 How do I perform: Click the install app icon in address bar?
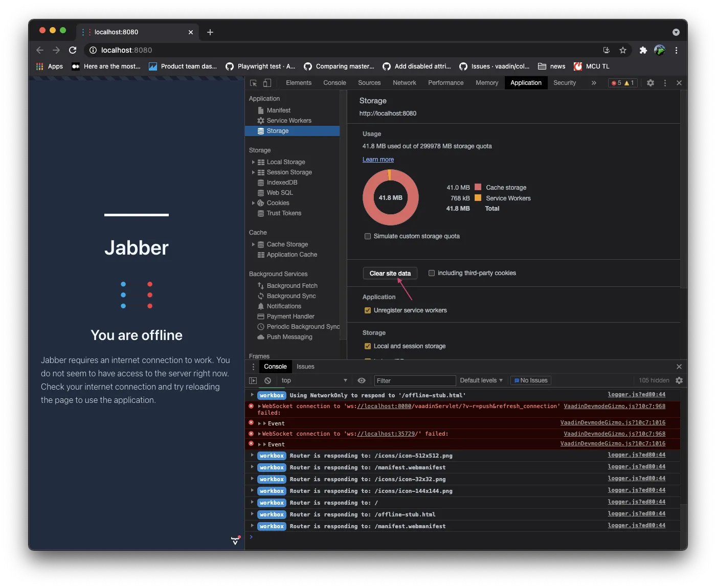click(x=607, y=50)
